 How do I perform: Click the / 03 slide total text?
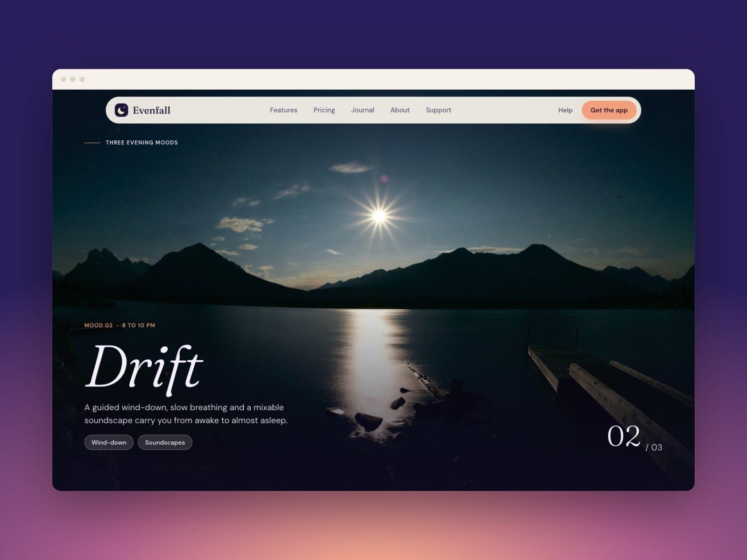[x=654, y=447]
